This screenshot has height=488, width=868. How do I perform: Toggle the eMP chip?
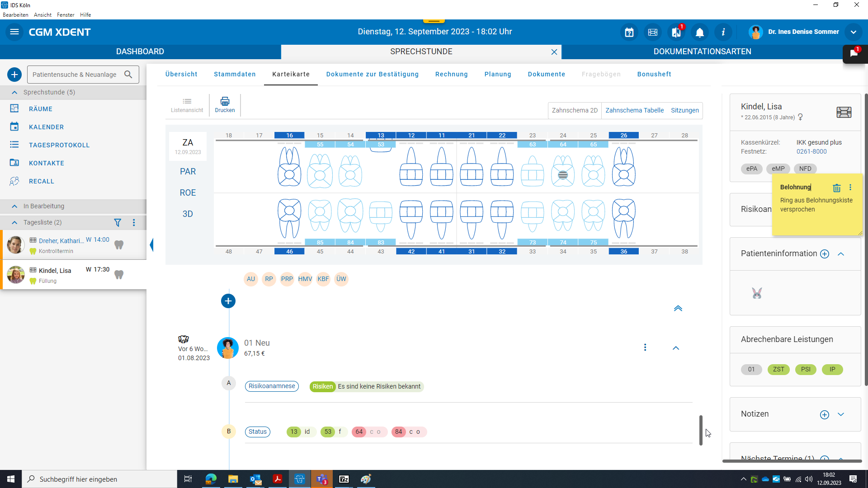[x=778, y=169]
